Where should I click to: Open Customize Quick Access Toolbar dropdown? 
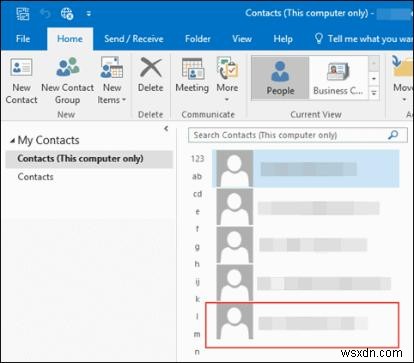tap(88, 14)
